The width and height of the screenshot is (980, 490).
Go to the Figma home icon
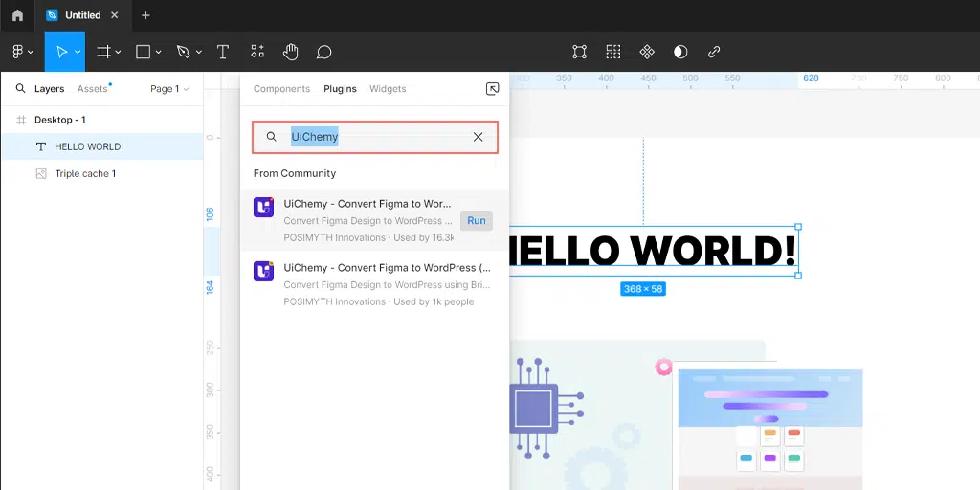[17, 15]
